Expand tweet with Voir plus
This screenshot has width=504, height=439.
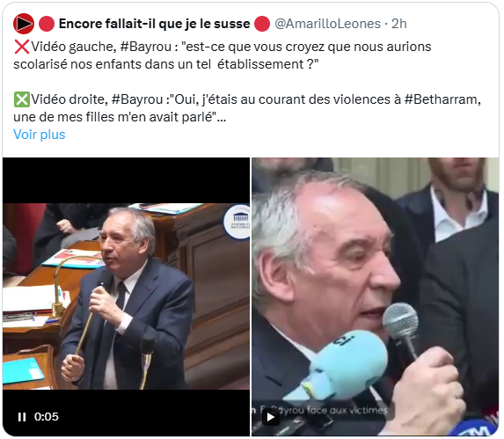tap(40, 135)
